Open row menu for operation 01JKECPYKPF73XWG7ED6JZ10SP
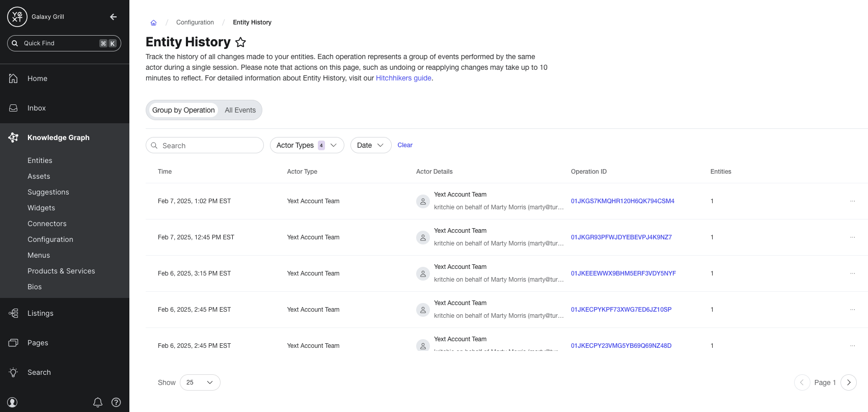The height and width of the screenshot is (412, 868). click(x=853, y=310)
